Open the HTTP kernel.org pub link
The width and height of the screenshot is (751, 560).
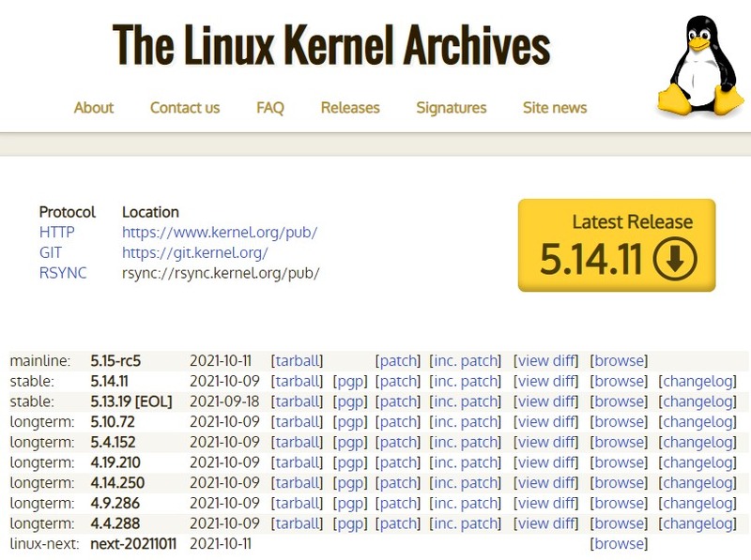(220, 233)
